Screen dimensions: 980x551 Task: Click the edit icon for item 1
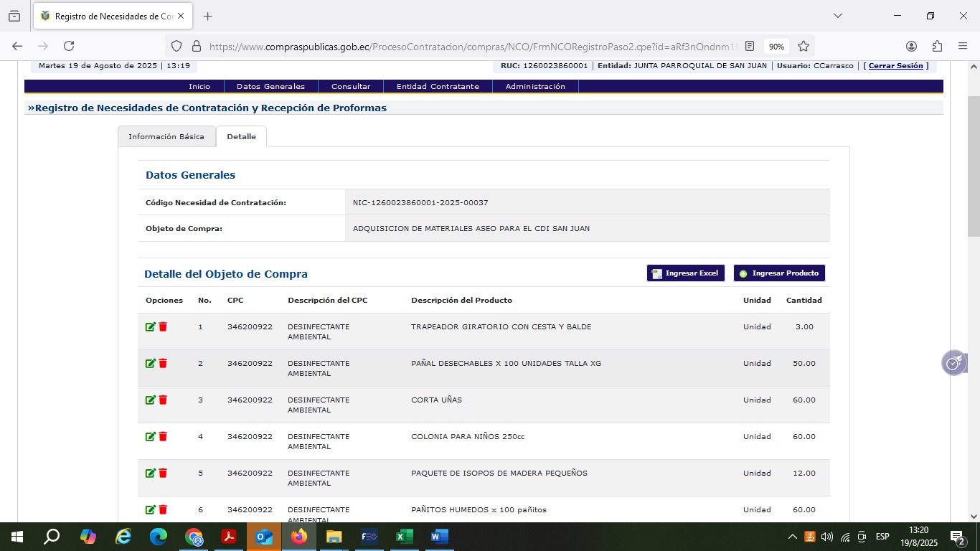[x=150, y=327]
